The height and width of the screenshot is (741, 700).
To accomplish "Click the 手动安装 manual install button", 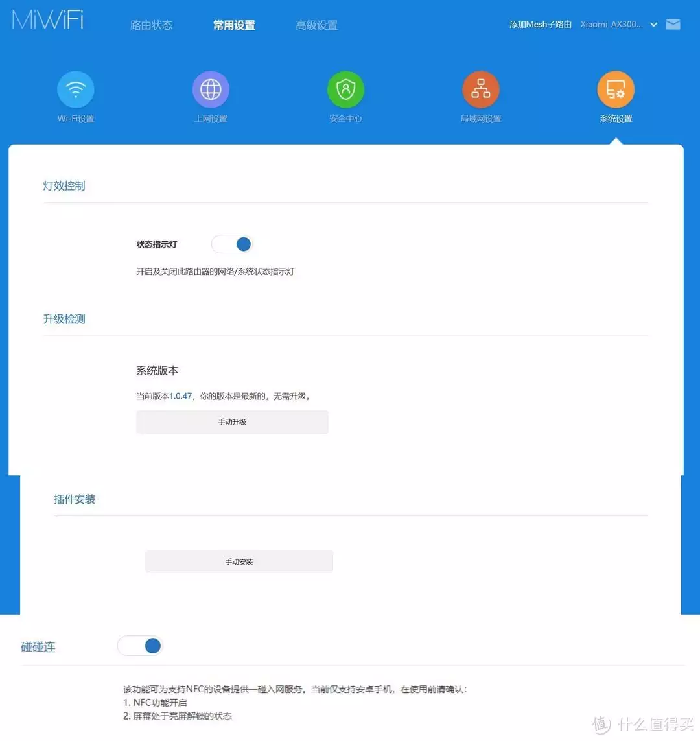I will pos(239,561).
